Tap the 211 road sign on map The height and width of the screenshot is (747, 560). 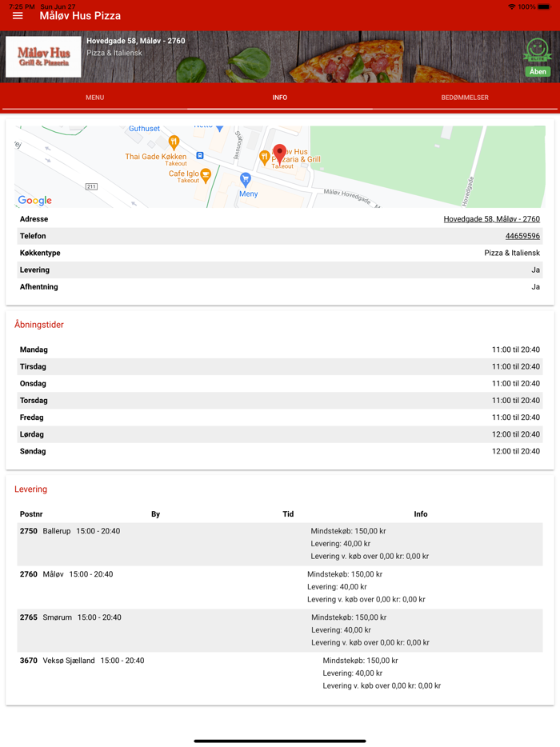pos(91,186)
